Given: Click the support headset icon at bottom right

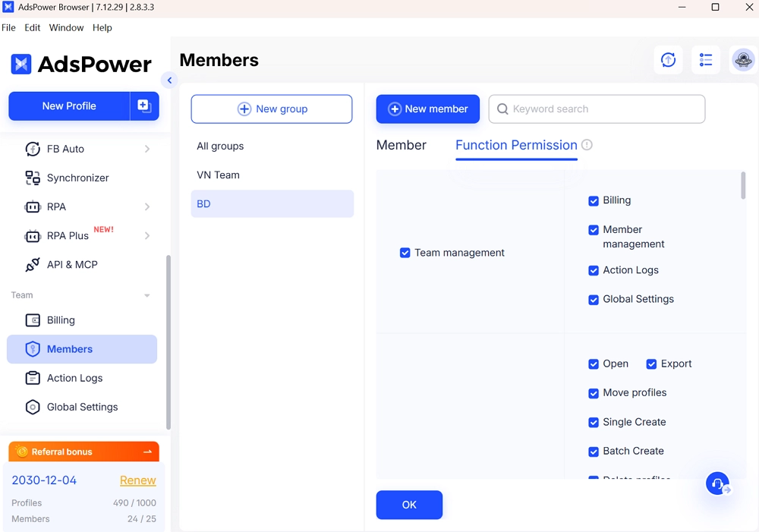Looking at the screenshot, I should [718, 483].
